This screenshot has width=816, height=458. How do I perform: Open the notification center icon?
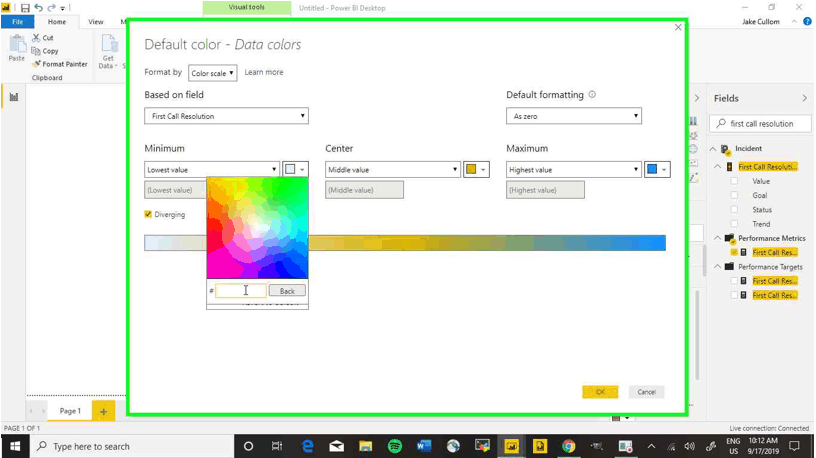coord(794,446)
